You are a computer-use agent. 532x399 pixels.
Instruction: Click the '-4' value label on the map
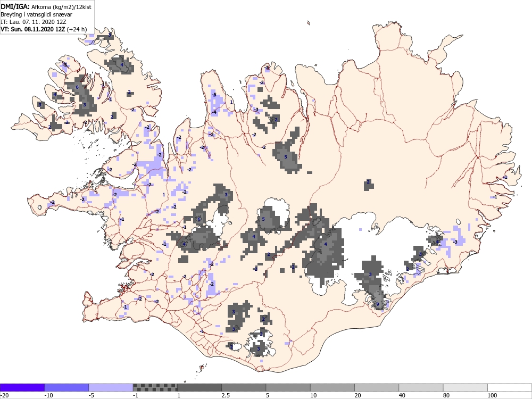[214, 112]
